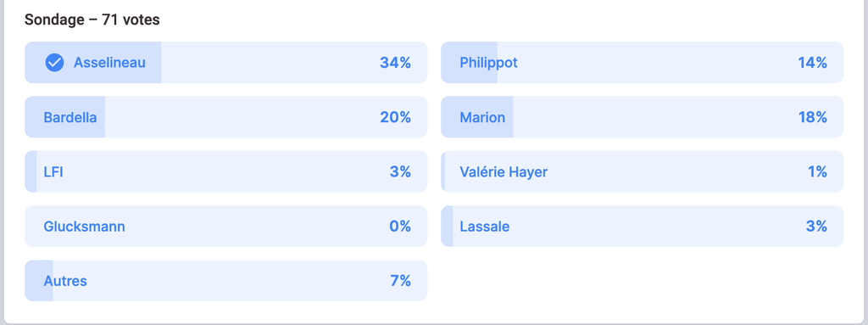Choose the Valérie Hayer option
This screenshot has width=868, height=325.
(643, 171)
